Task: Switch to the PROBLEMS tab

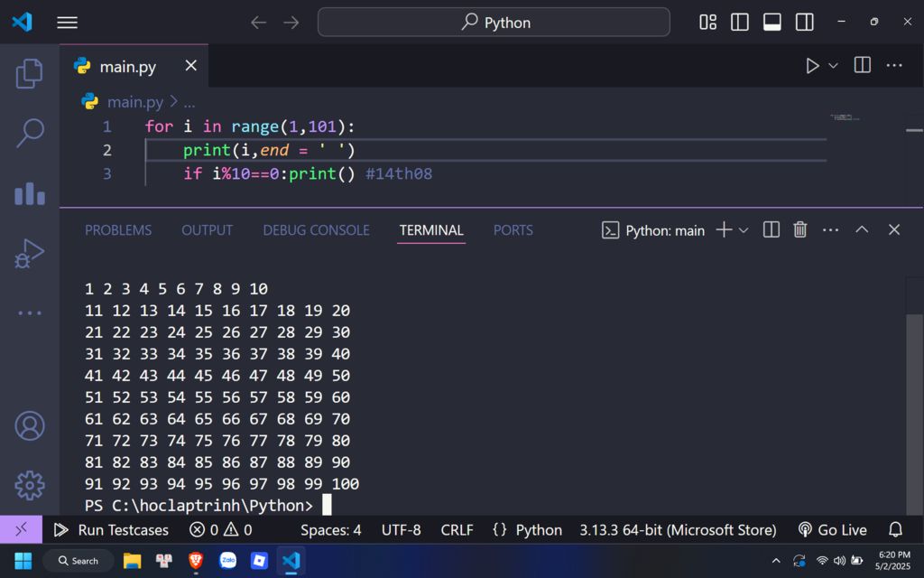Action: point(118,230)
